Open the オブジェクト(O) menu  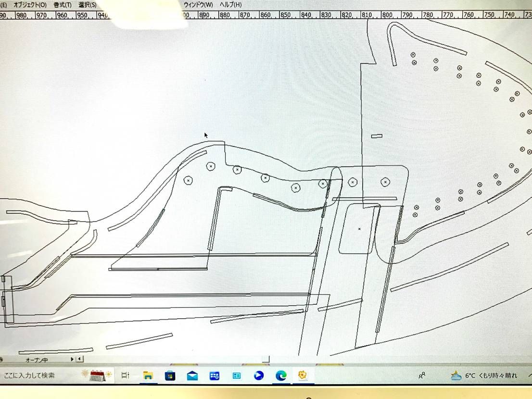(30, 5)
